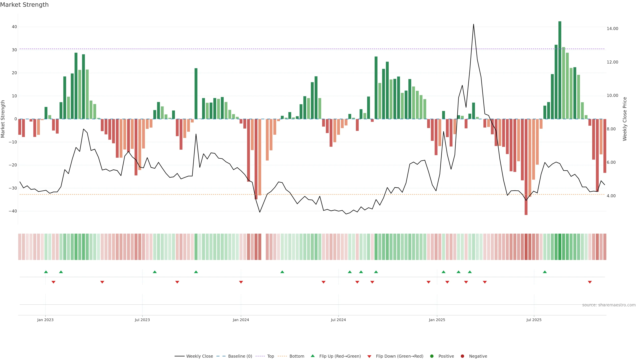Click the dark red Negative legend dot
This screenshot has height=362, width=644.
coord(462,356)
